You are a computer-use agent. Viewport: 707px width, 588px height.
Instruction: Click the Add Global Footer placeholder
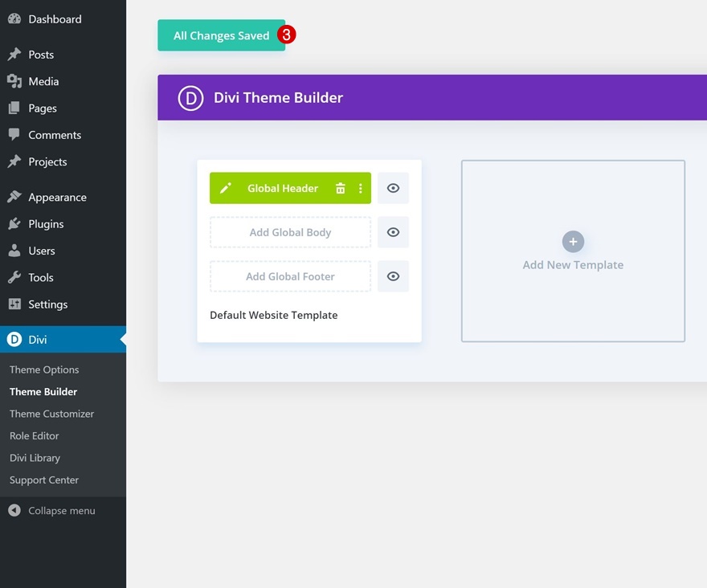click(290, 276)
